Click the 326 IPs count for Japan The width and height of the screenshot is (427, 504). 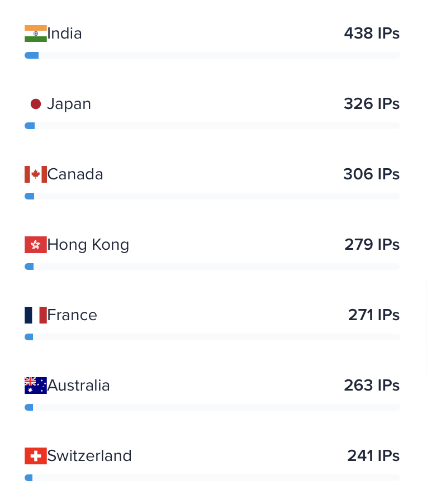[x=372, y=104]
